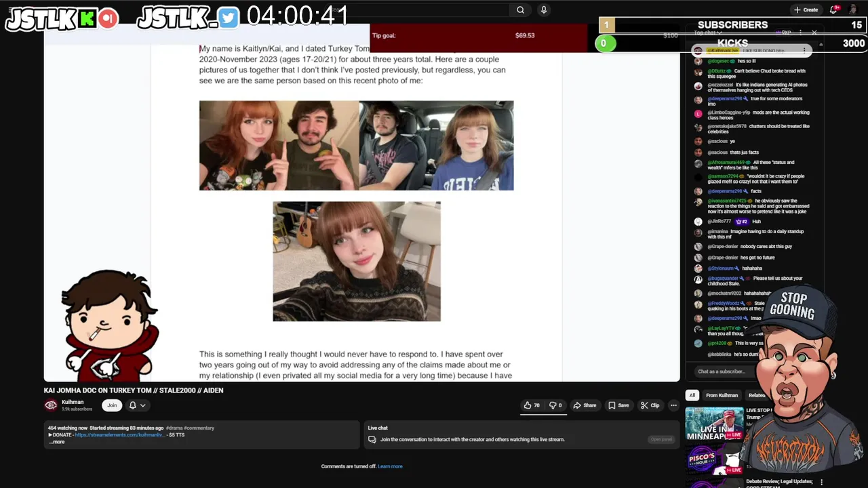Viewport: 868px width, 488px height.
Task: Click the Join membership button
Action: click(112, 405)
